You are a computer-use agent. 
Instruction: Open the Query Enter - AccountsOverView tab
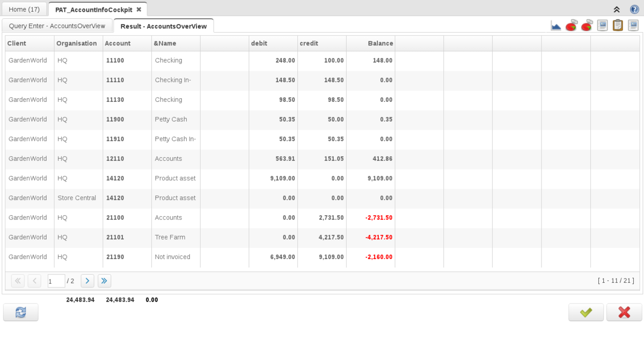(57, 26)
